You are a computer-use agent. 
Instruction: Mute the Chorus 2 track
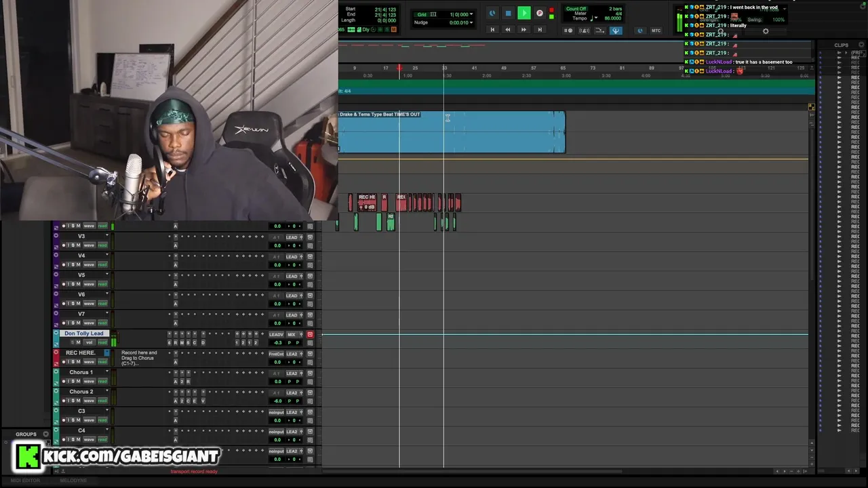[79, 401]
